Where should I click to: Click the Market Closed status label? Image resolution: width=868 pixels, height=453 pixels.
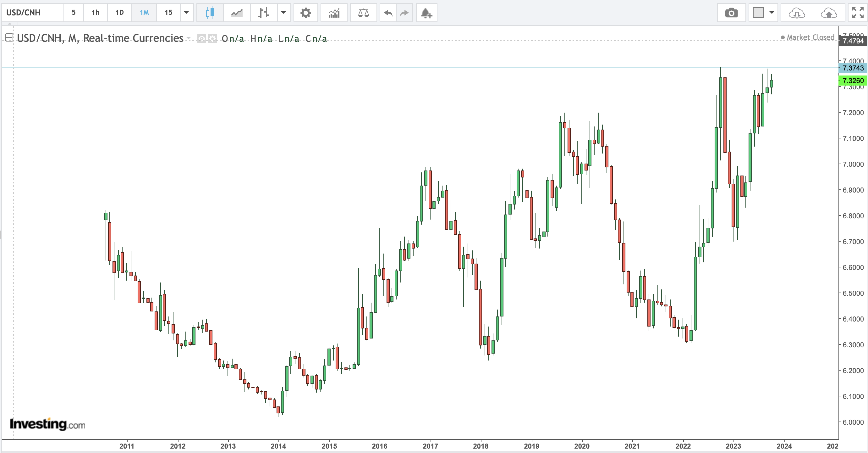tap(807, 37)
